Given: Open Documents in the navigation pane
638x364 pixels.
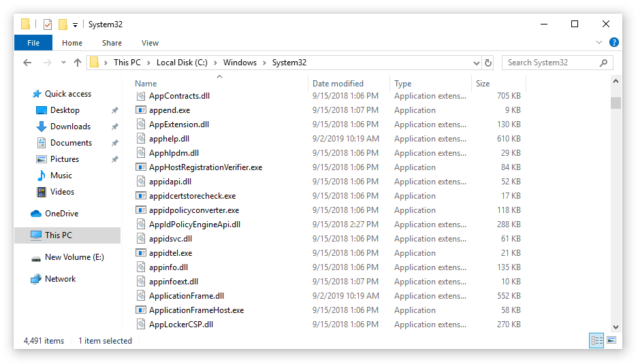Looking at the screenshot, I should (x=71, y=143).
